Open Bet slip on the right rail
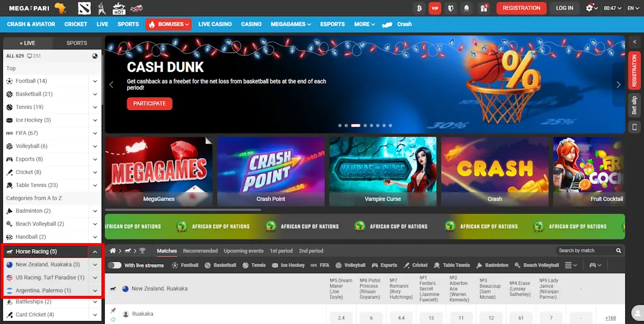644x324 pixels. pyautogui.click(x=635, y=105)
